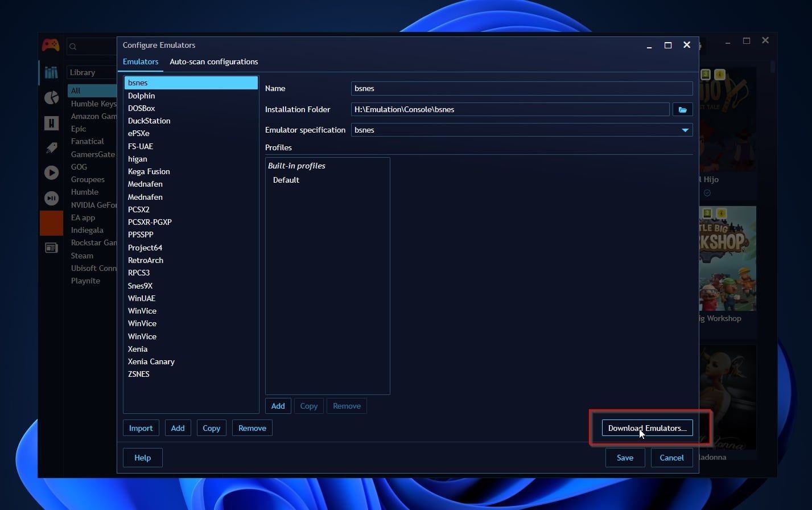
Task: Click Remove below the emulator list
Action: tap(253, 428)
